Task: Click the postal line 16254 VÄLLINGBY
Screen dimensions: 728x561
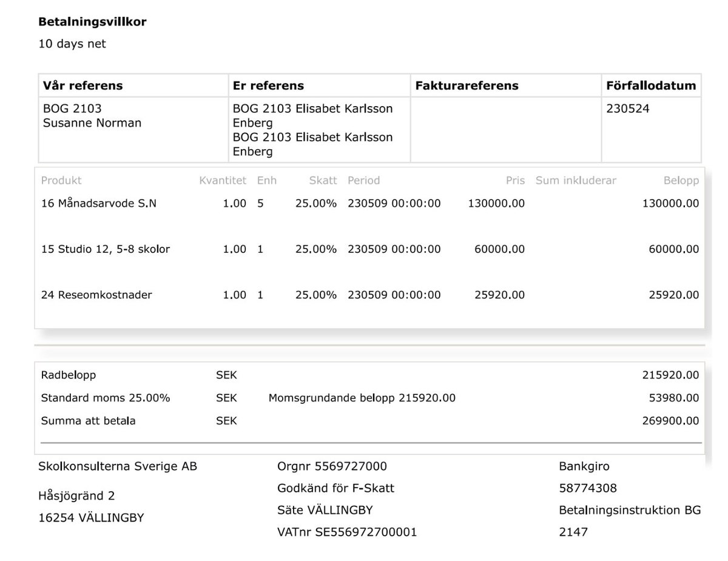Action: [x=91, y=518]
